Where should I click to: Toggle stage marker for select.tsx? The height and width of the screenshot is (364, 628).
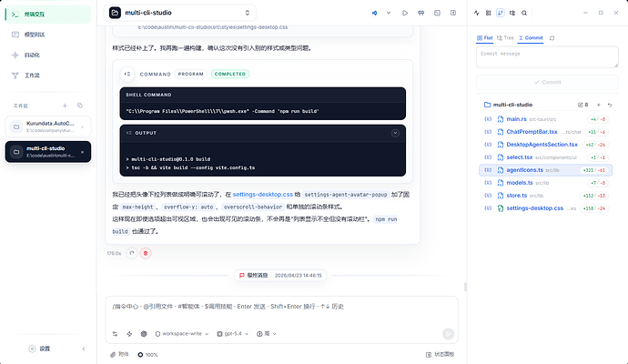coord(488,157)
